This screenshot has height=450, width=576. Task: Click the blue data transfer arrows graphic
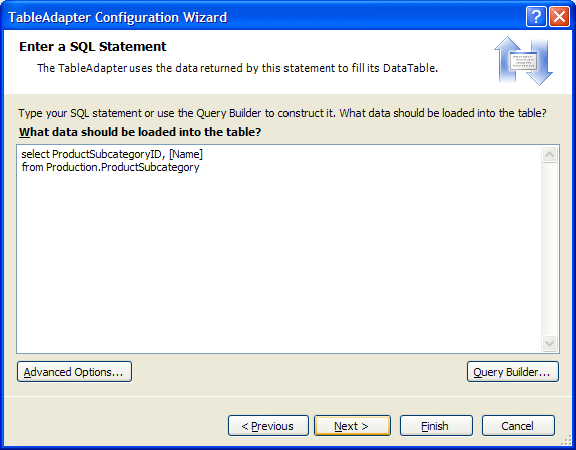coord(523,61)
